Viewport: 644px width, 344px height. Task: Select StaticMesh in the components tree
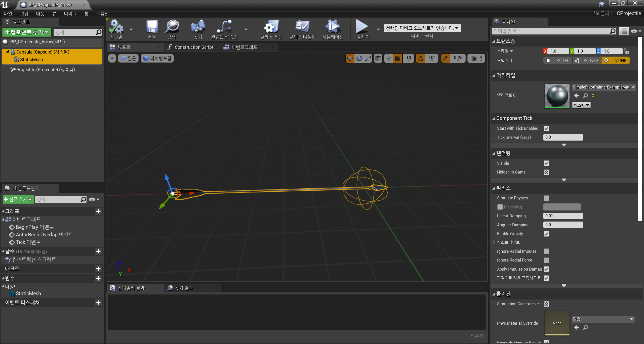[31, 60]
